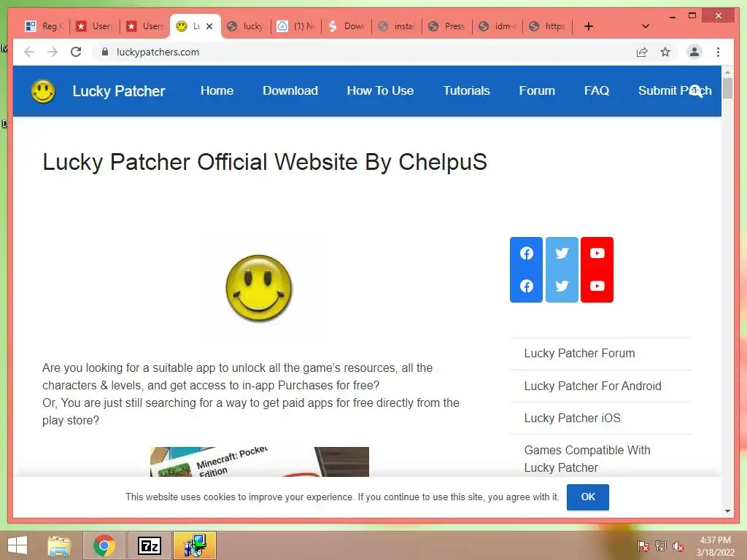
Task: Switch to the Dow tab
Action: (x=347, y=26)
